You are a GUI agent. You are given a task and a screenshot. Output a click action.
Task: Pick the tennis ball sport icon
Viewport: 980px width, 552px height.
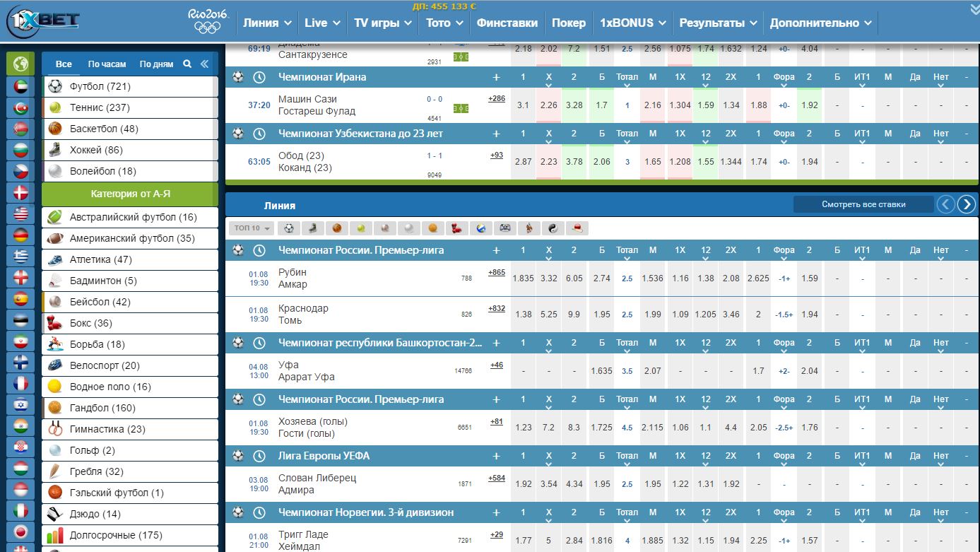[360, 228]
